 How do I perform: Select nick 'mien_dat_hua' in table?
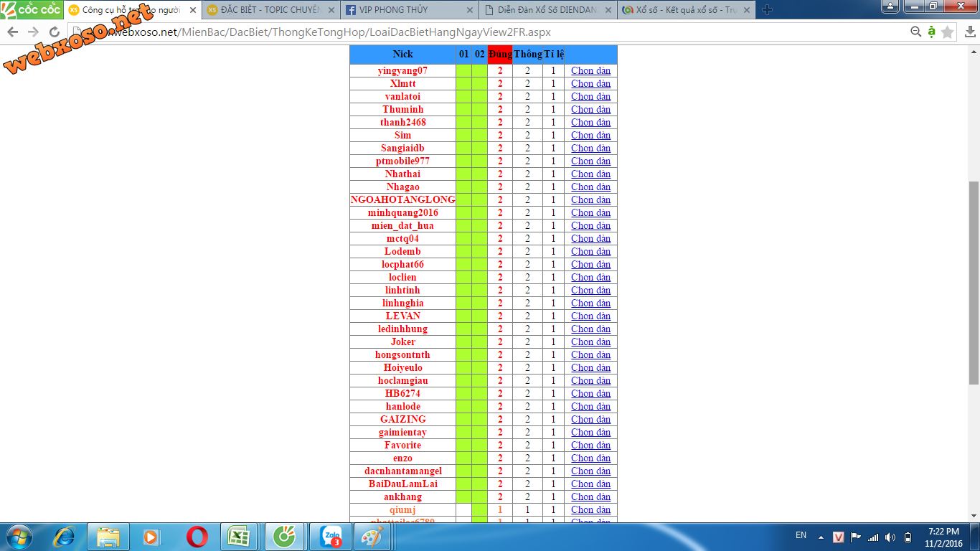(402, 225)
